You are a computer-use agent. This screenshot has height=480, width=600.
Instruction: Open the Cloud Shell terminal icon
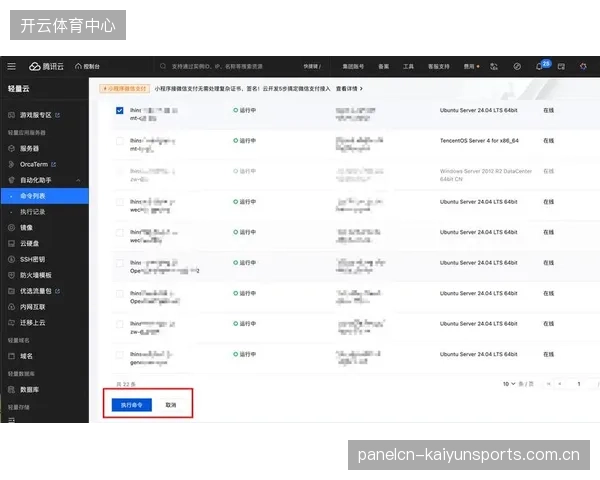(561, 67)
